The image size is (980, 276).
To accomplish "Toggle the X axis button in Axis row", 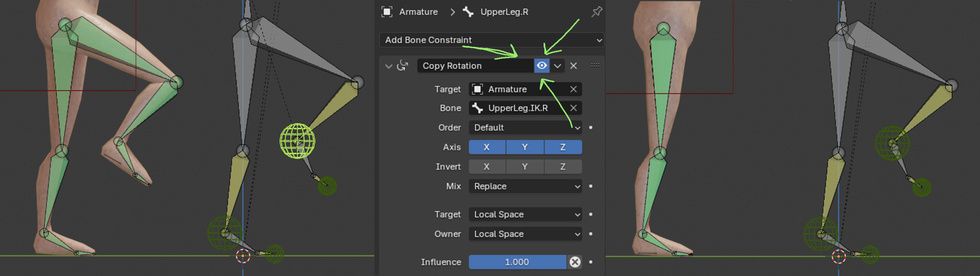I will pyautogui.click(x=487, y=147).
